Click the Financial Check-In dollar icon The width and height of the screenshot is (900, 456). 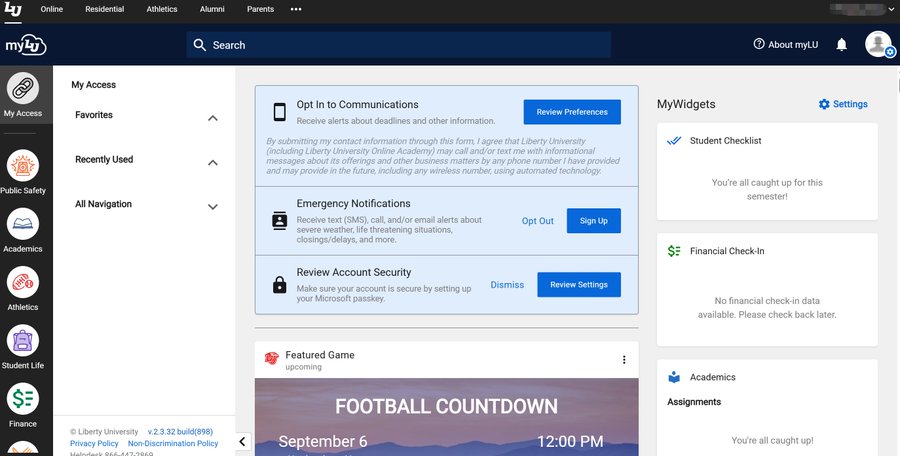coord(674,251)
